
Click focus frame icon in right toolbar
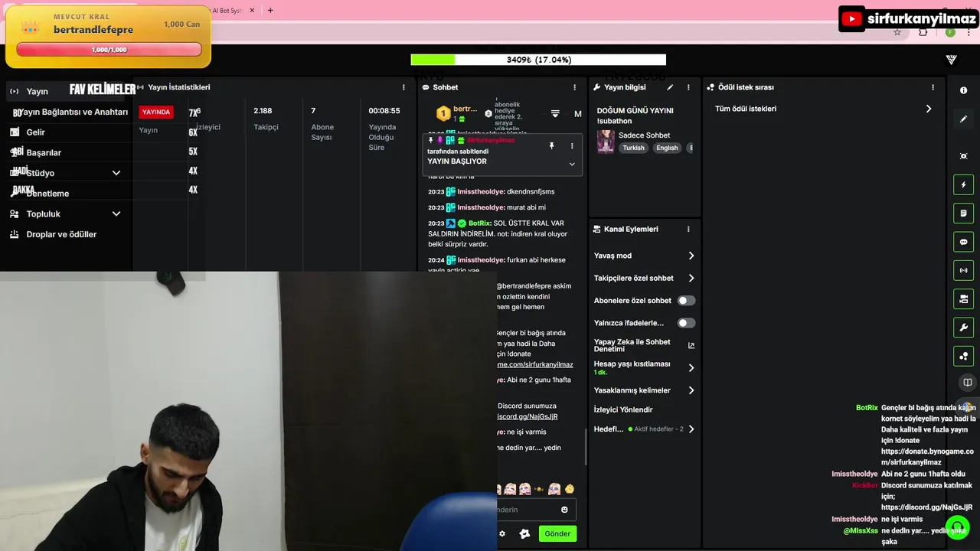coord(963,156)
